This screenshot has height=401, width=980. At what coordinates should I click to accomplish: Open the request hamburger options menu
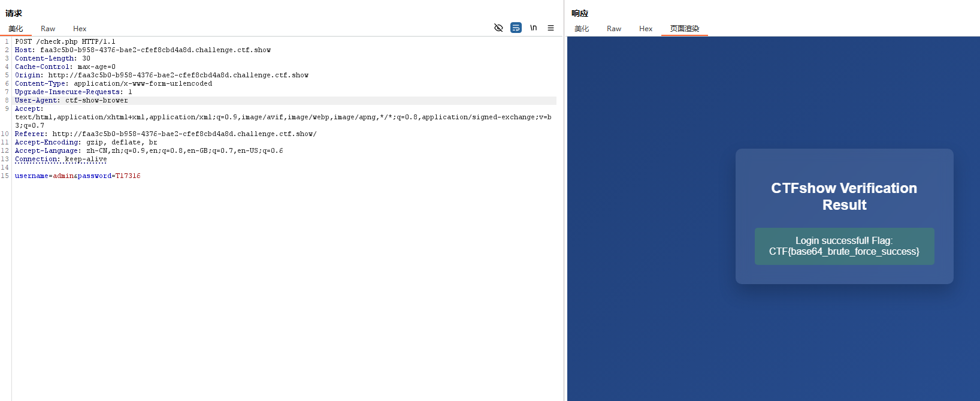pos(551,28)
